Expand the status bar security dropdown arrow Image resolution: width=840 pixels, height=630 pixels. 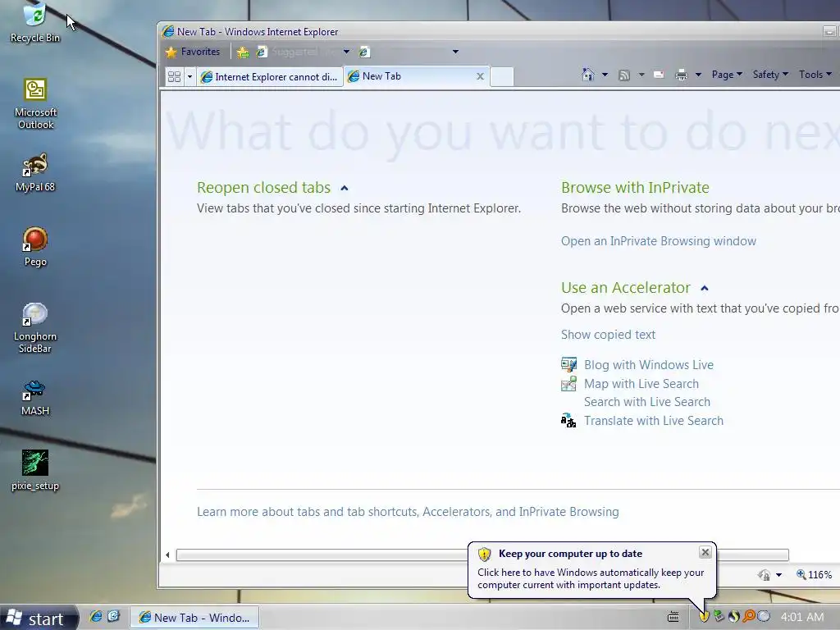779,575
